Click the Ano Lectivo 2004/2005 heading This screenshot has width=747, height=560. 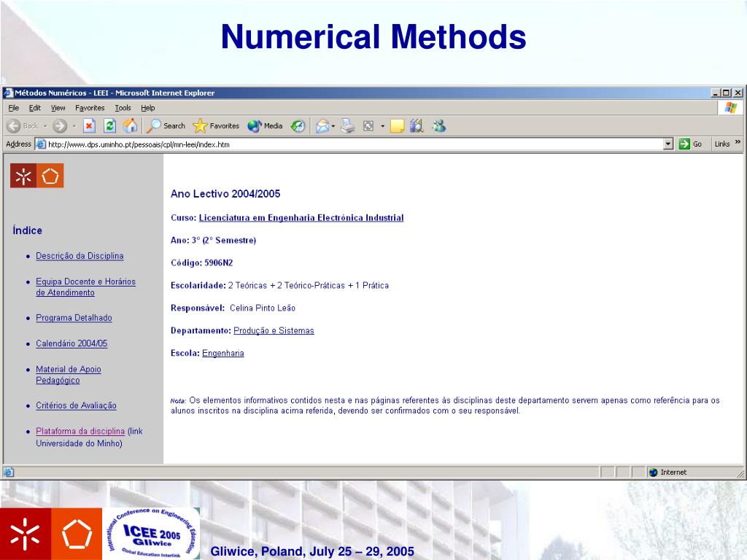[225, 194]
